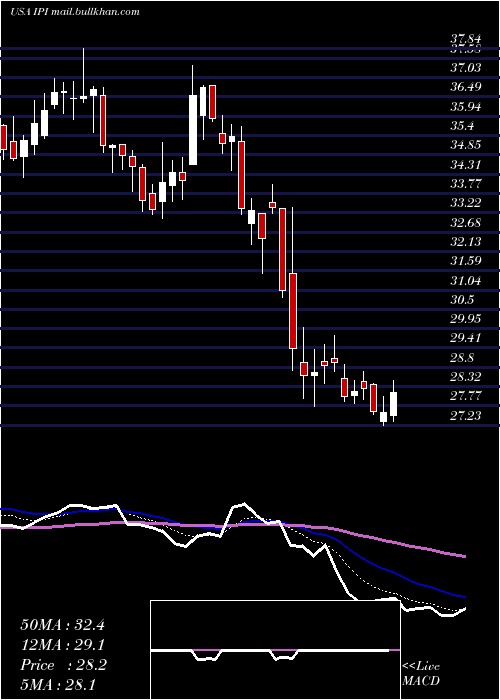
Task: Click the '<<Live MACD' label
Action: coord(421,674)
